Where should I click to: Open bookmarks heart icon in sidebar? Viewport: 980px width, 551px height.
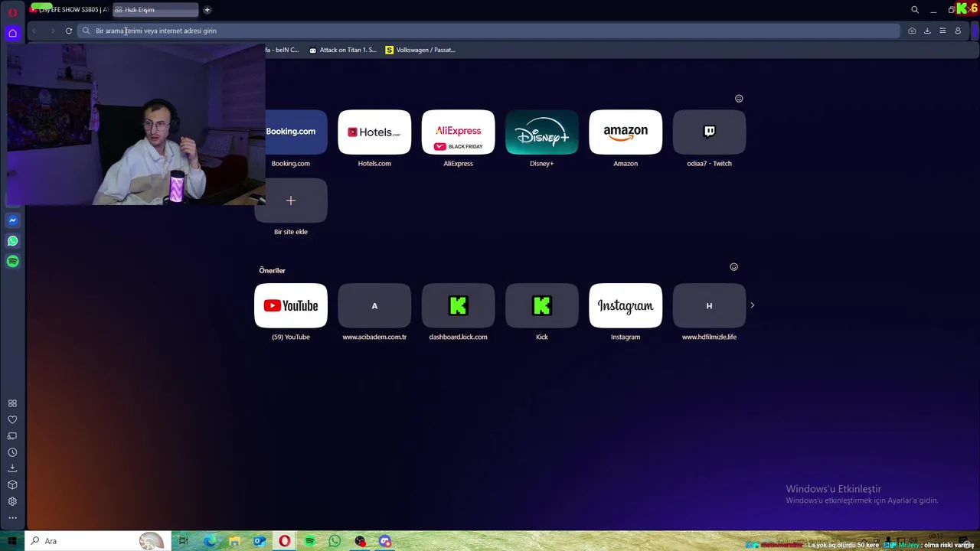point(12,419)
